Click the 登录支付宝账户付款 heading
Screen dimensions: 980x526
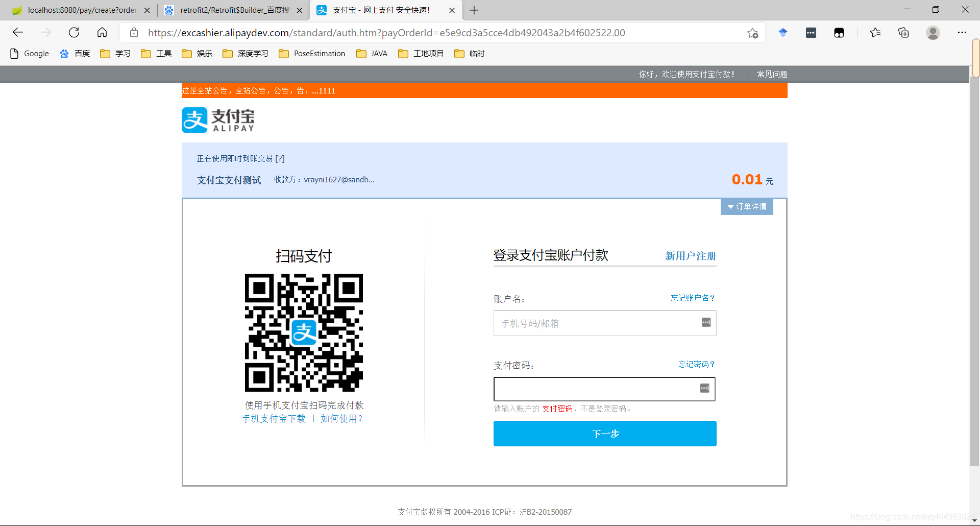(x=551, y=255)
